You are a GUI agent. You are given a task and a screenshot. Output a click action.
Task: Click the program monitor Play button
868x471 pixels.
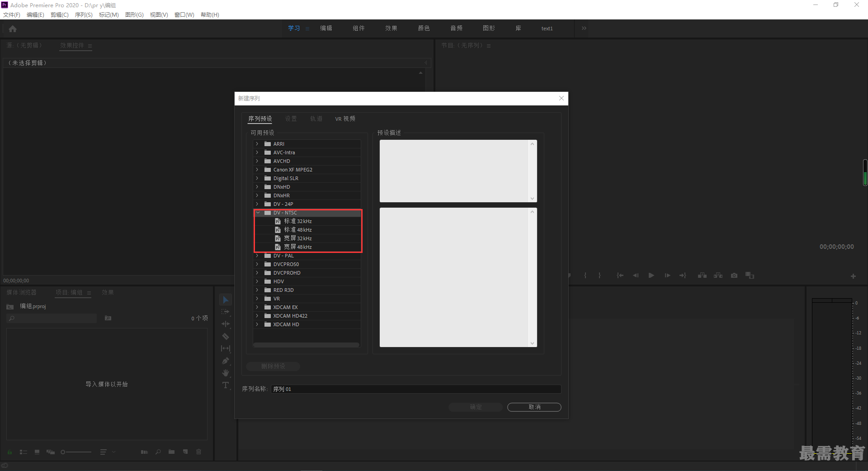pyautogui.click(x=651, y=275)
